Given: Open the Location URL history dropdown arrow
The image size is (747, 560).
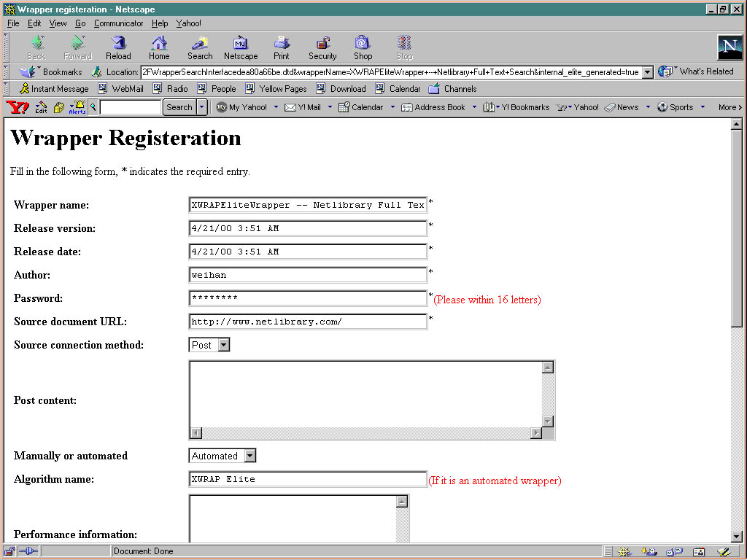Looking at the screenshot, I should tap(647, 72).
